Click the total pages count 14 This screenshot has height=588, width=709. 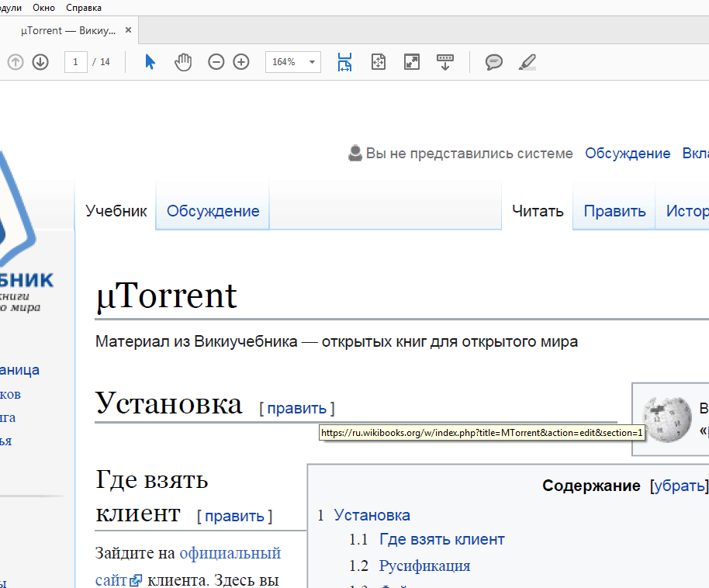[x=105, y=62]
